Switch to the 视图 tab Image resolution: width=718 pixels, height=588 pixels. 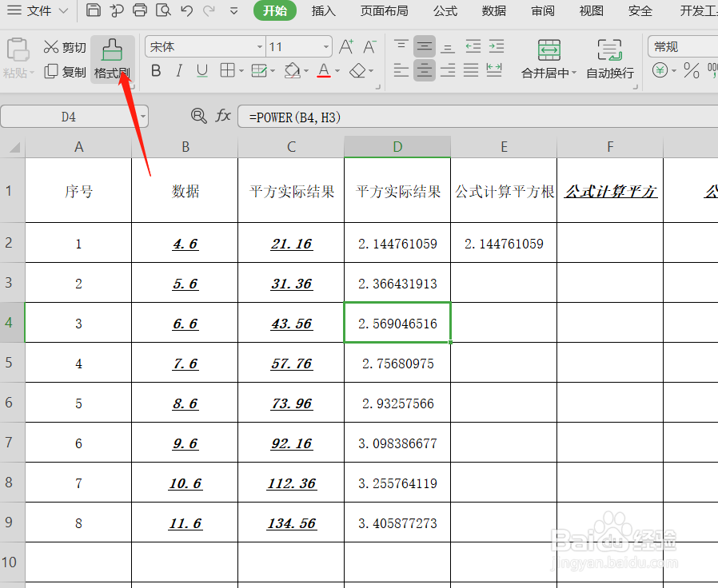tap(591, 10)
